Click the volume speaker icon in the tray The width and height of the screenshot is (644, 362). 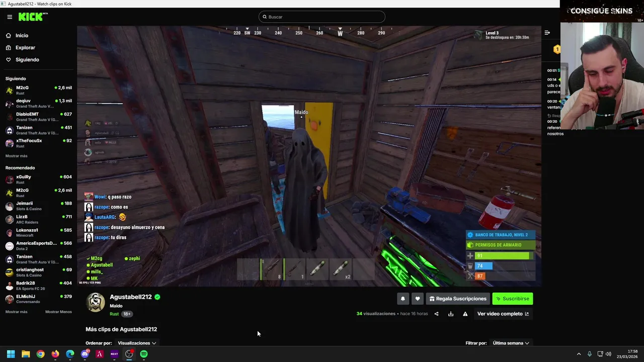tap(608, 354)
